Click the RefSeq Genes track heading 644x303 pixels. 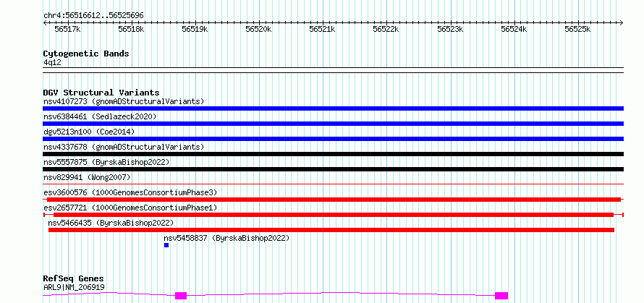tap(73, 279)
